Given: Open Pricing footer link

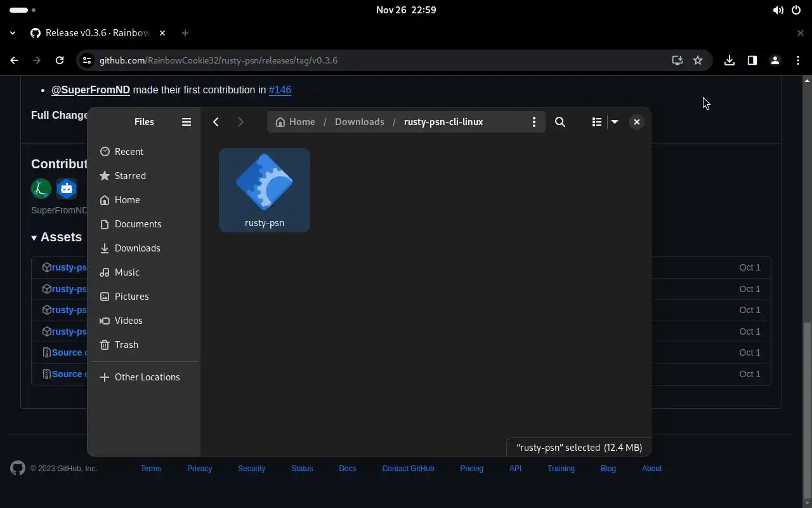Looking at the screenshot, I should click(x=471, y=469).
